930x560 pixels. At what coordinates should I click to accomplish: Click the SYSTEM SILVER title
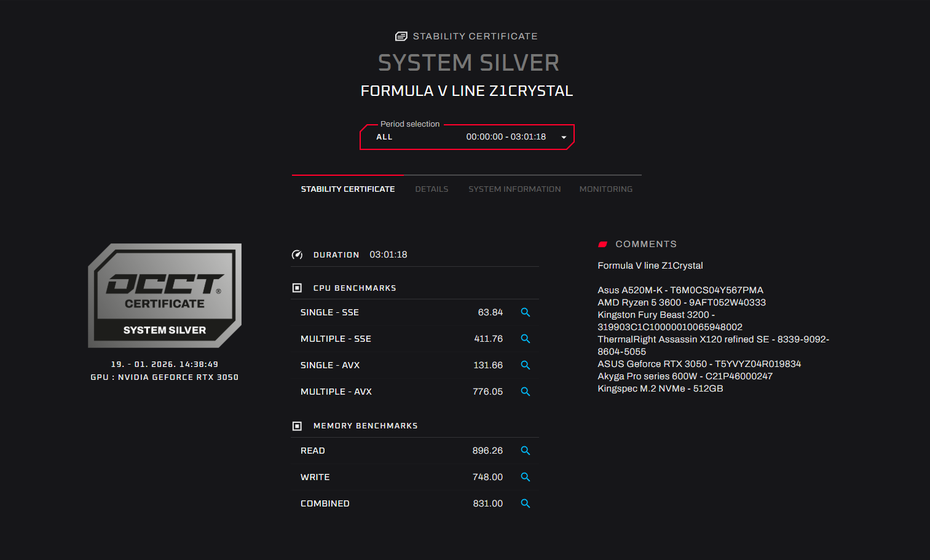click(468, 63)
